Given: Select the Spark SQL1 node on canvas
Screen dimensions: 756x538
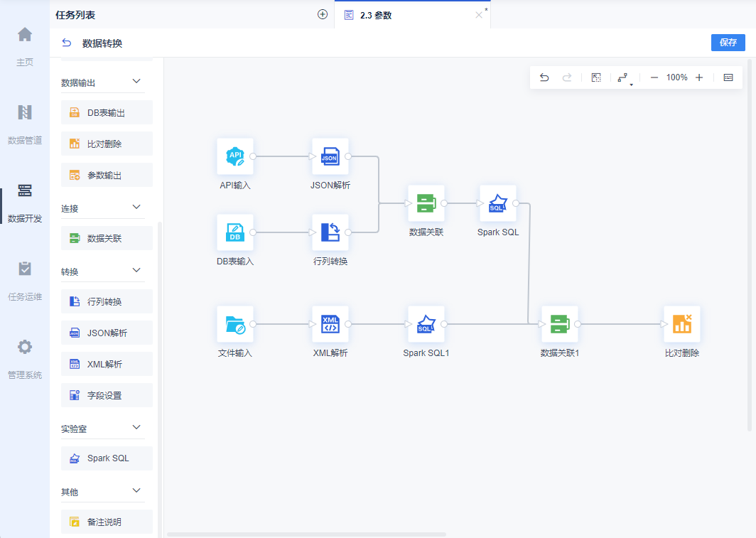Looking at the screenshot, I should (x=426, y=324).
